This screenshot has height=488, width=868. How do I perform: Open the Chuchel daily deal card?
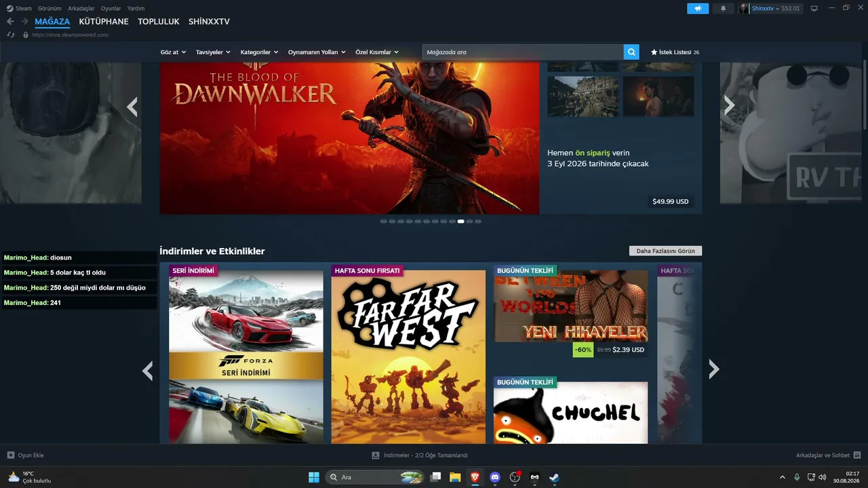click(570, 413)
